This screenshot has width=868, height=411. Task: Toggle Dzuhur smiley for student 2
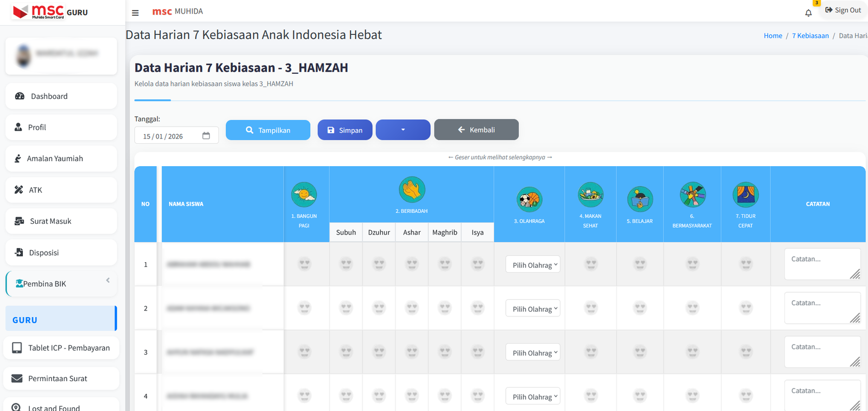[x=379, y=308]
